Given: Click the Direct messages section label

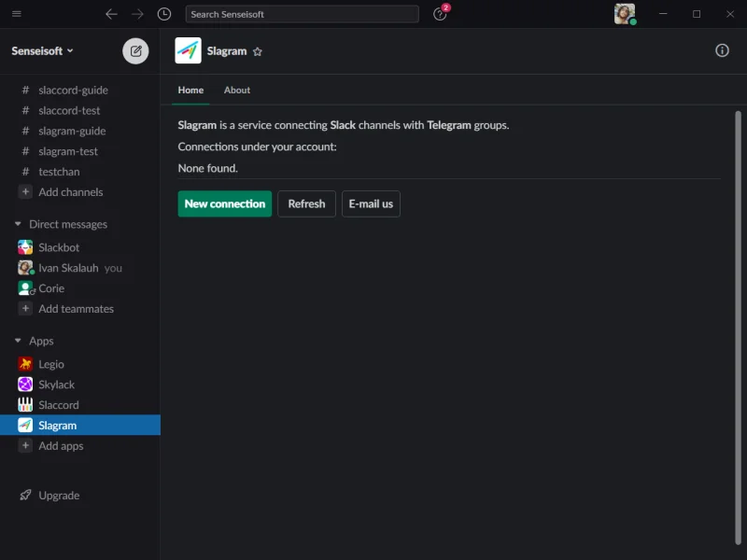Looking at the screenshot, I should (x=68, y=224).
